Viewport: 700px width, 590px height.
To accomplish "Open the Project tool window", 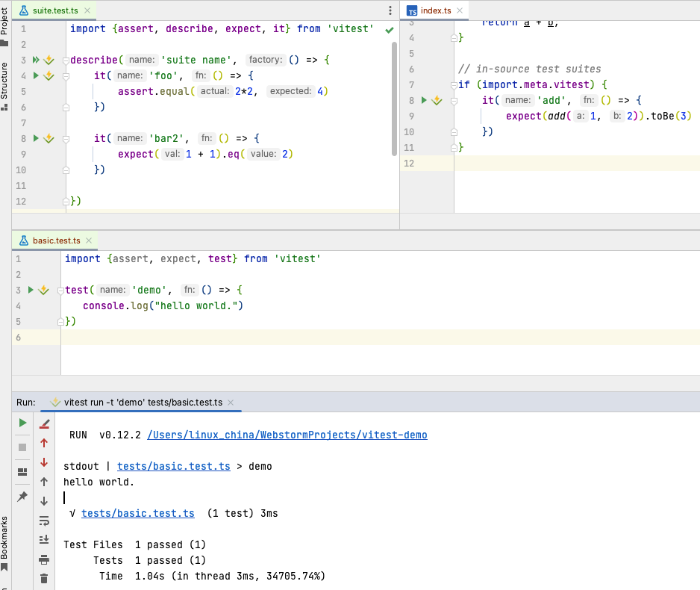I will (x=4, y=26).
